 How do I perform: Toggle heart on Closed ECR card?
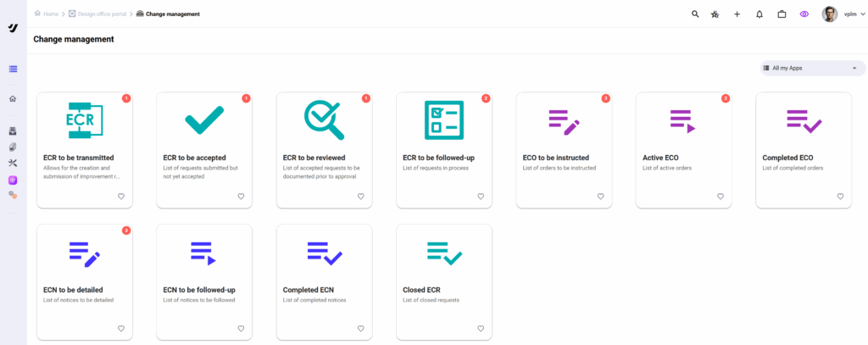click(x=481, y=329)
